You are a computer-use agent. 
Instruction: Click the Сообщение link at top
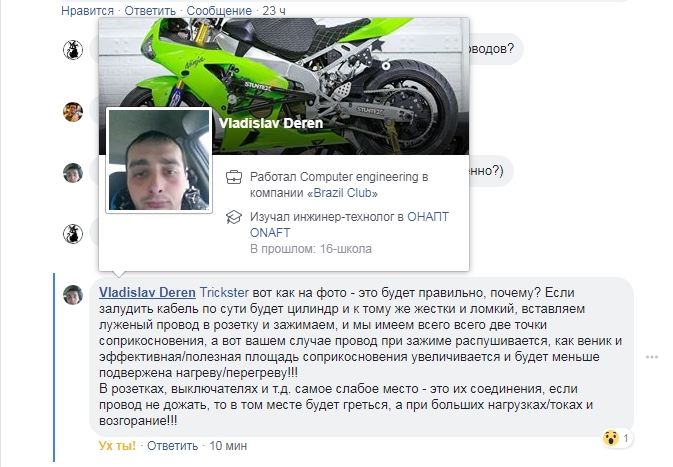pos(219,10)
